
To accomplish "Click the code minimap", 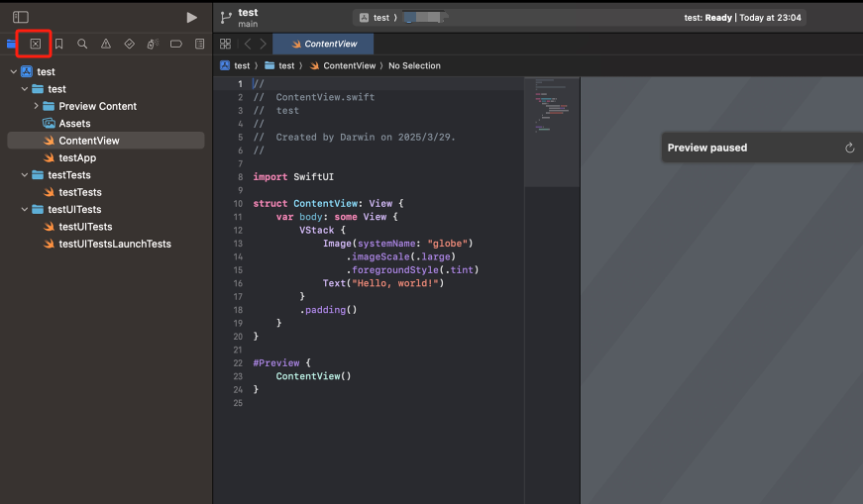I will pos(552,132).
